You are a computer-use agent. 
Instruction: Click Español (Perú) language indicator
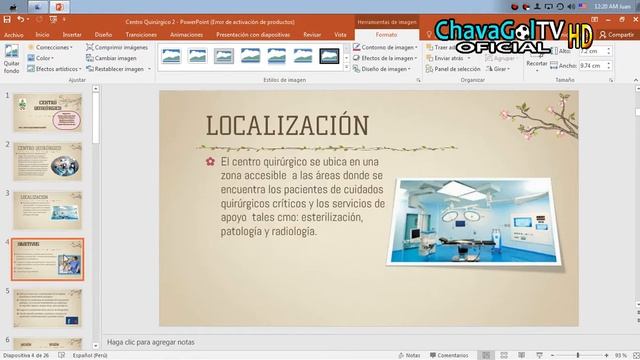point(90,355)
